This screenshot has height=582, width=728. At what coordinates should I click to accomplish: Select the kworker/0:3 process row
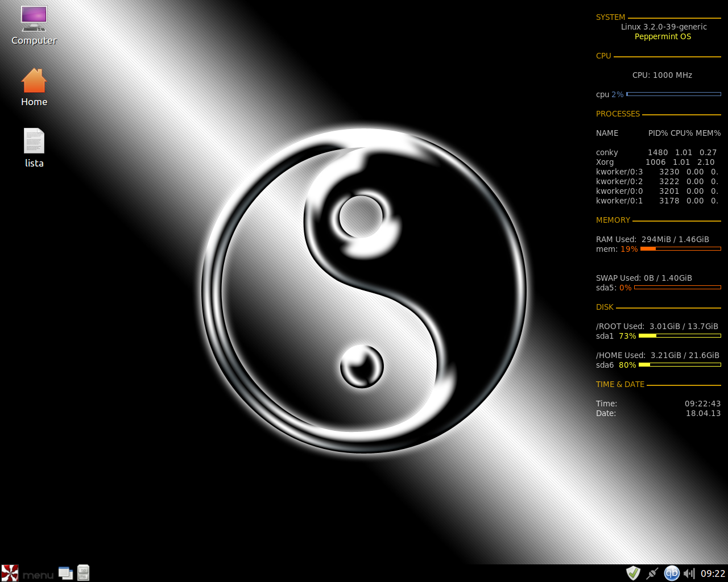tap(657, 172)
